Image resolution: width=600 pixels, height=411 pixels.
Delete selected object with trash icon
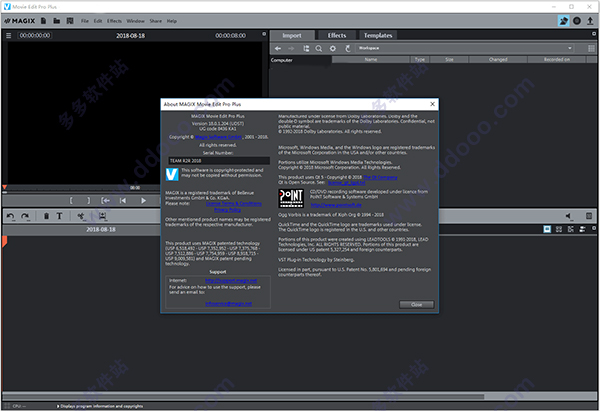coord(46,216)
